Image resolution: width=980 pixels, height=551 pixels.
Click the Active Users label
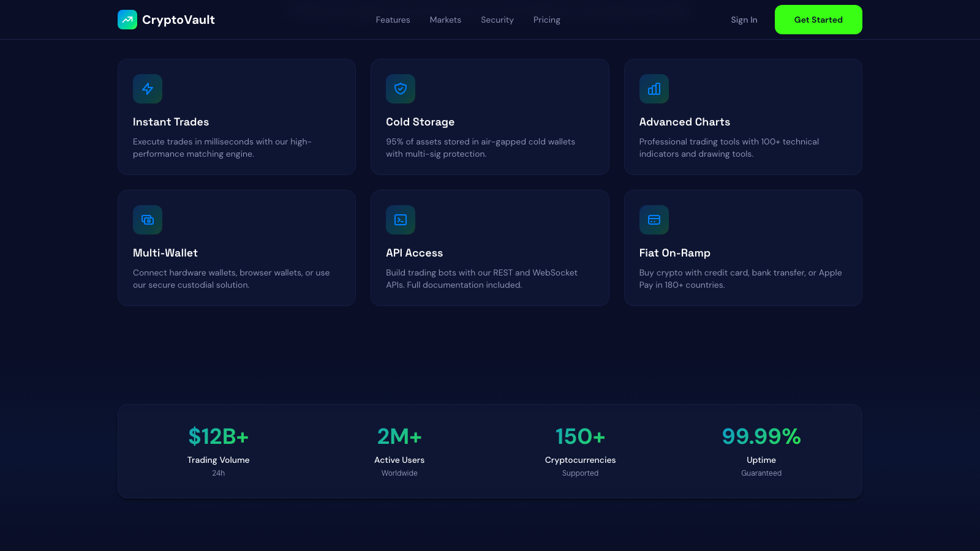[x=399, y=460]
